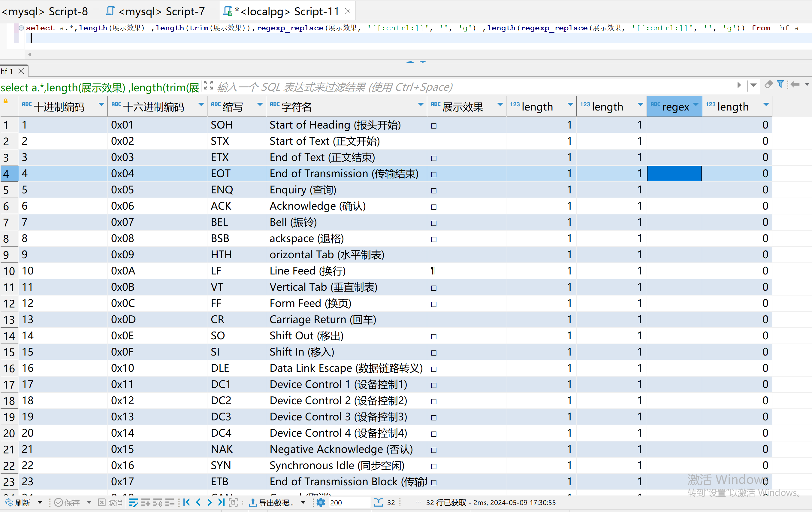Click the delete current row icon
The height and width of the screenshot is (512, 812).
tap(170, 503)
